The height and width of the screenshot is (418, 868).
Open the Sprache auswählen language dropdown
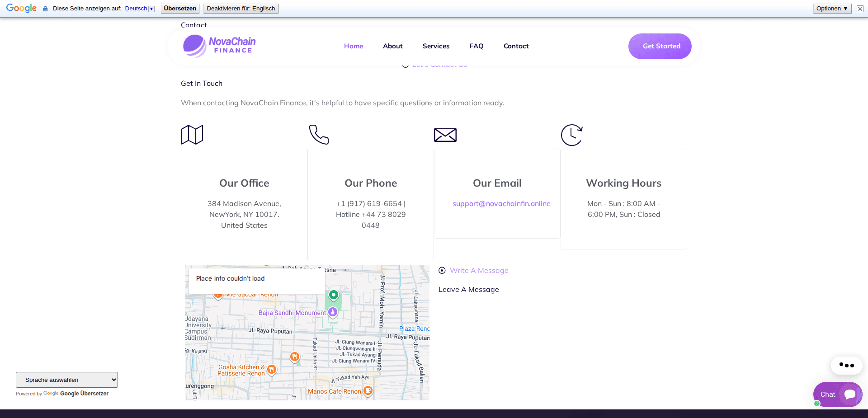[x=66, y=380]
